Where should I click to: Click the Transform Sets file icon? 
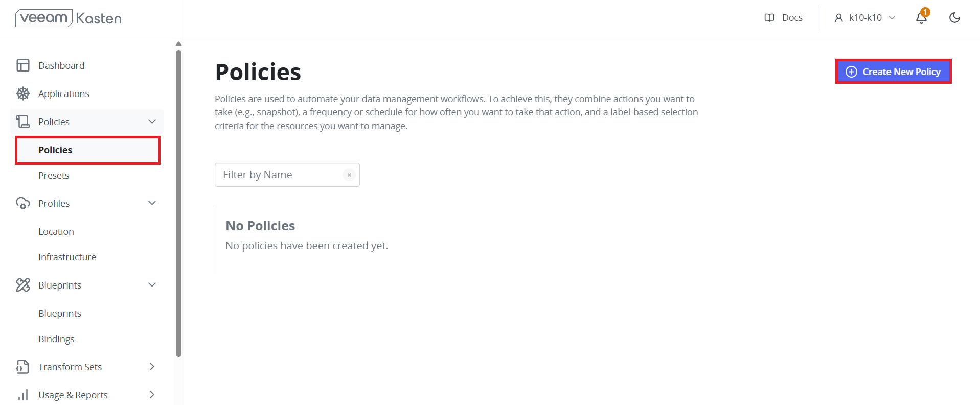click(x=23, y=367)
